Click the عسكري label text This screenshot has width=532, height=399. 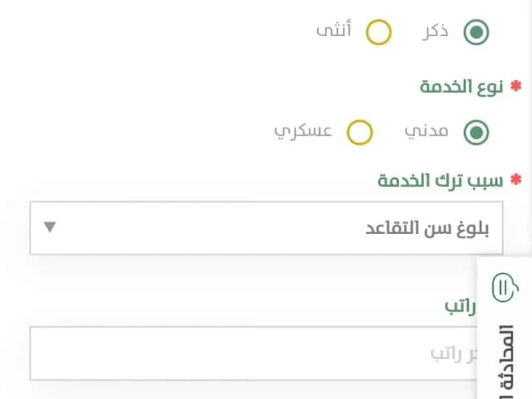tap(303, 132)
